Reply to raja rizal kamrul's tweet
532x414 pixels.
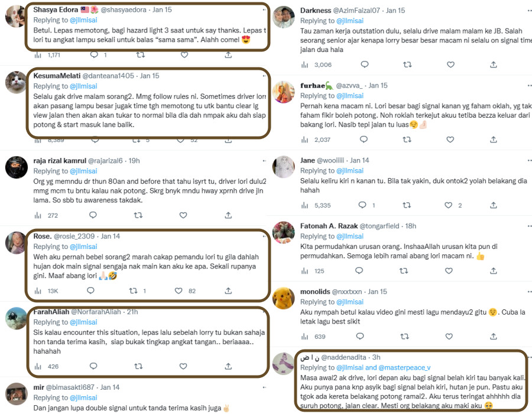[93, 215]
